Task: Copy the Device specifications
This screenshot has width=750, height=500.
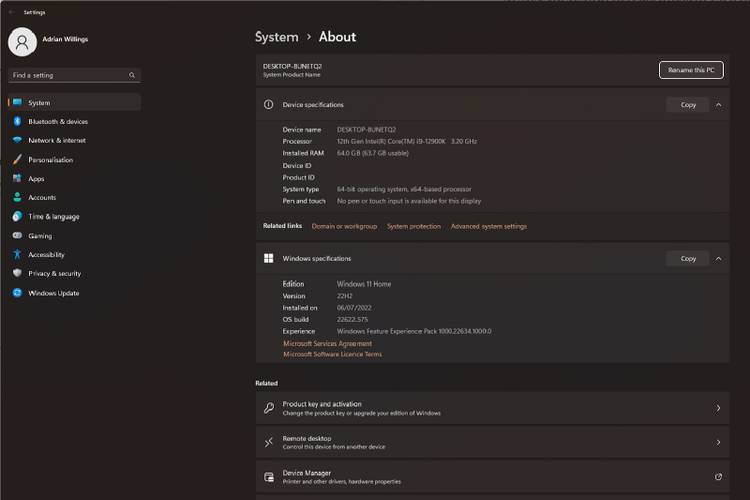Action: tap(688, 104)
